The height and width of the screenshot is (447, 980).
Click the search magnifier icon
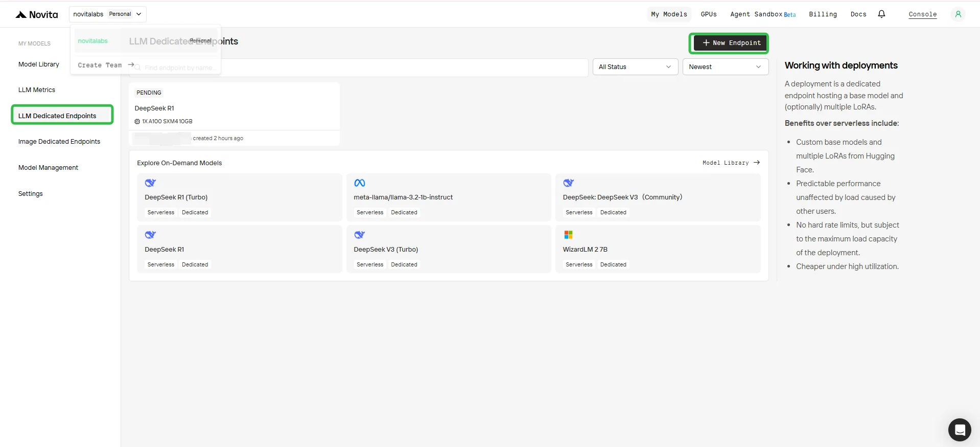tap(137, 68)
